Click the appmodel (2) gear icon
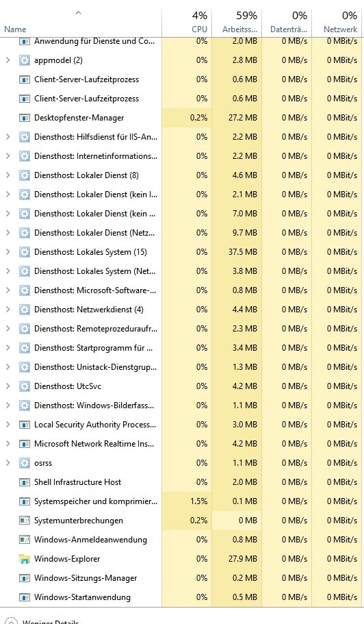Image resolution: width=364 pixels, height=624 pixels. pos(25,60)
